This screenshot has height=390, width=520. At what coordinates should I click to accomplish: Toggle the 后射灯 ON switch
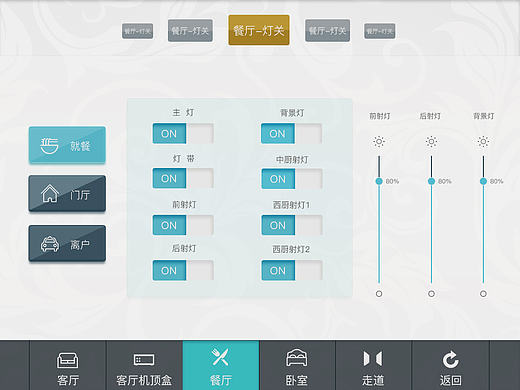click(x=183, y=270)
